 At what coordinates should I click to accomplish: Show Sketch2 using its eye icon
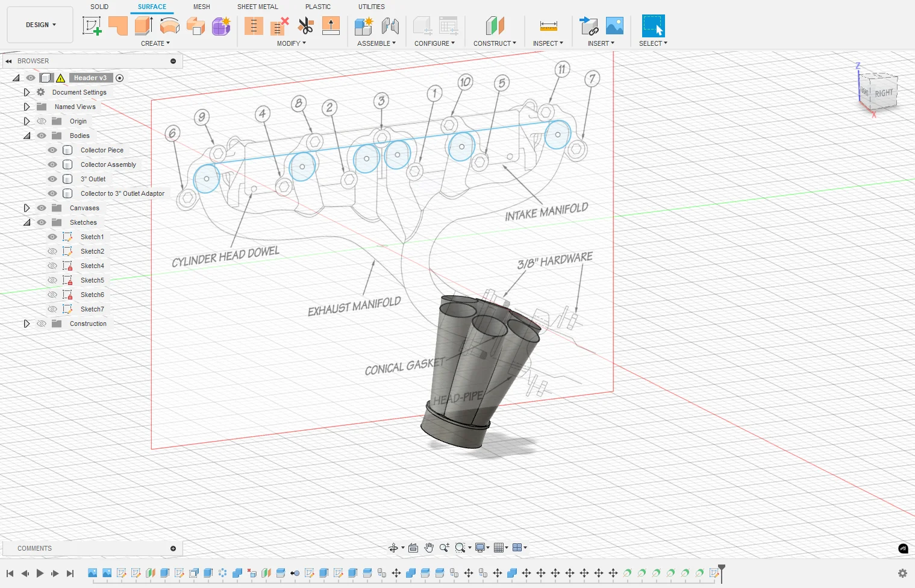coord(52,251)
